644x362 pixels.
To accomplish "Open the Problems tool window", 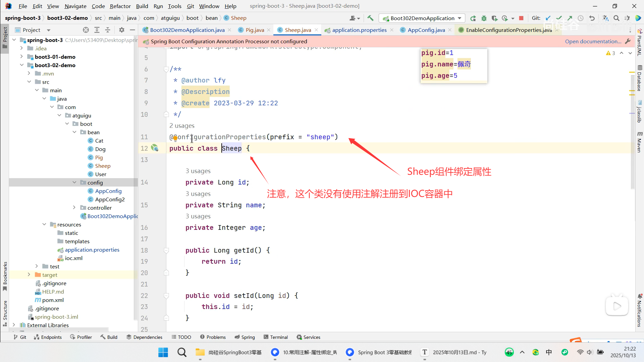I will click(x=213, y=337).
